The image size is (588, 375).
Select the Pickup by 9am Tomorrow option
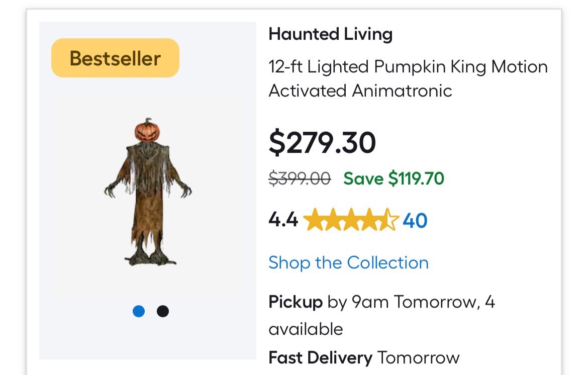click(x=382, y=315)
